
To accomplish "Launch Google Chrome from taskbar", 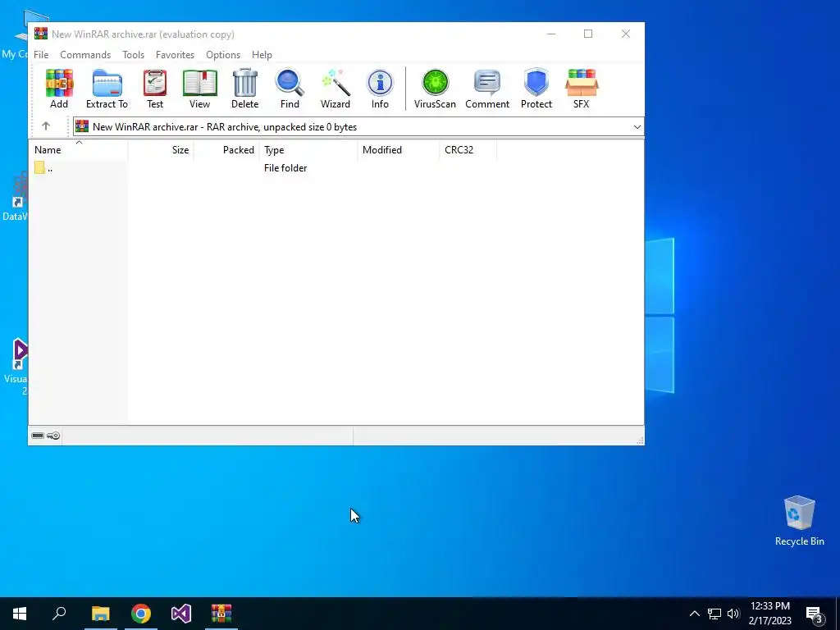I will pyautogui.click(x=141, y=614).
